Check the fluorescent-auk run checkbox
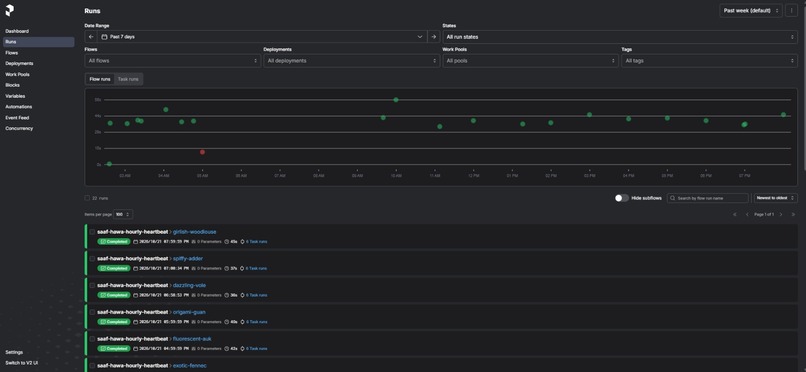806x372 pixels. coord(93,339)
